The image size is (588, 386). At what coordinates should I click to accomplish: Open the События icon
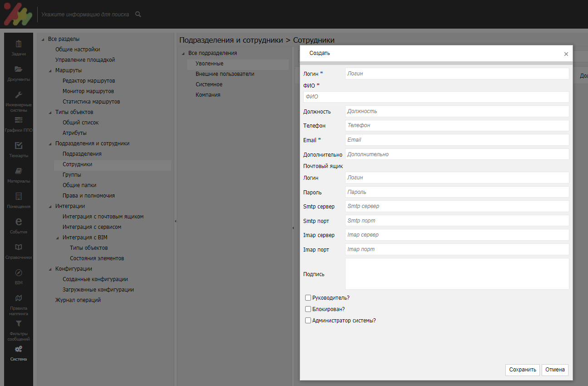tap(19, 222)
